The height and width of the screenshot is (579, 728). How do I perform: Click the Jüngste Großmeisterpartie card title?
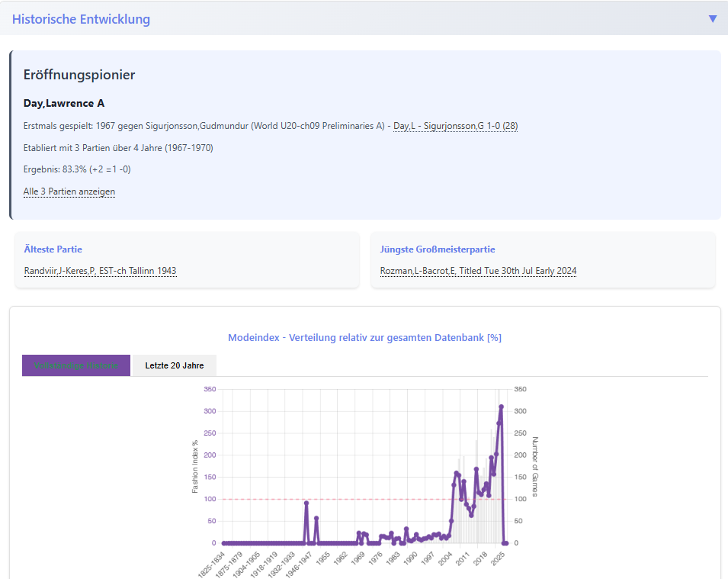point(438,249)
